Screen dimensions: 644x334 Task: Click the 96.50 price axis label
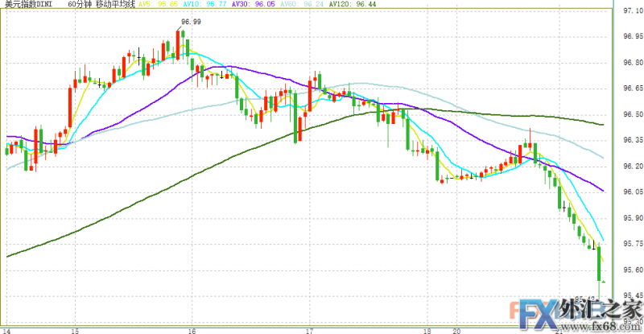pos(631,114)
